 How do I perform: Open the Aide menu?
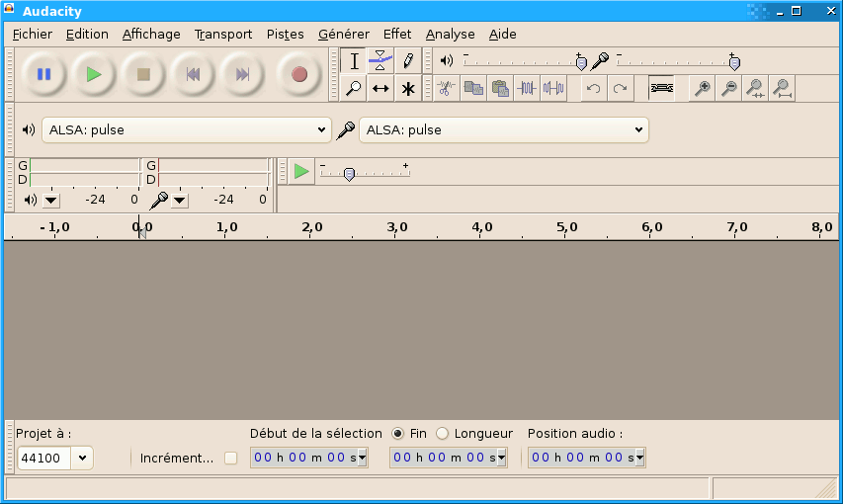point(503,35)
